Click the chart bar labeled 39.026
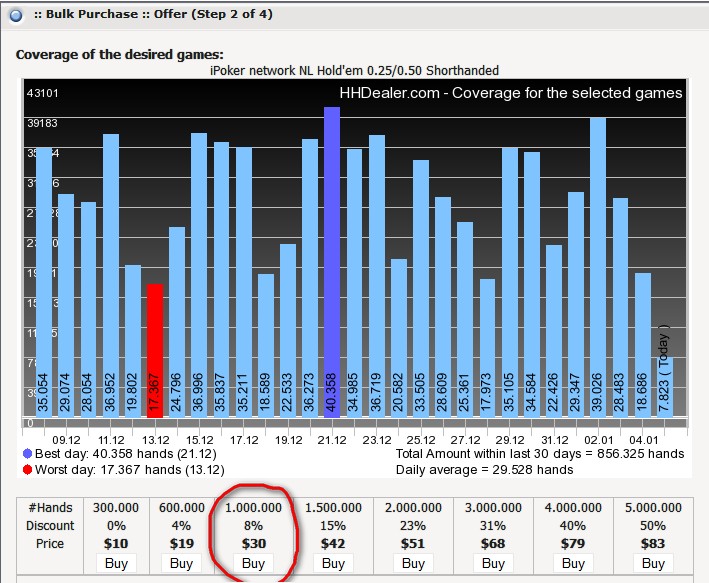 click(598, 267)
